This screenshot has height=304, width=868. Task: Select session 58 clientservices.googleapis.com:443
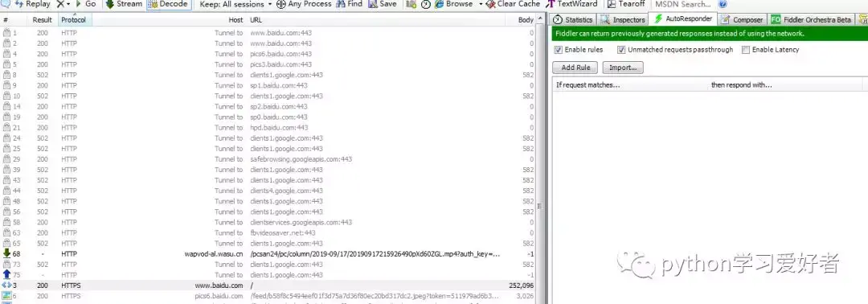pos(268,222)
